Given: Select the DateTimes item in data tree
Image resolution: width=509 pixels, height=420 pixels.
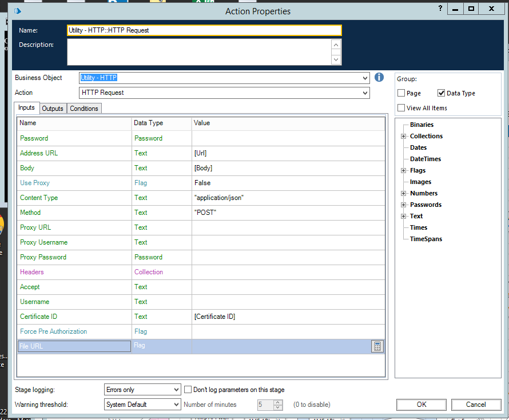Looking at the screenshot, I should (425, 159).
